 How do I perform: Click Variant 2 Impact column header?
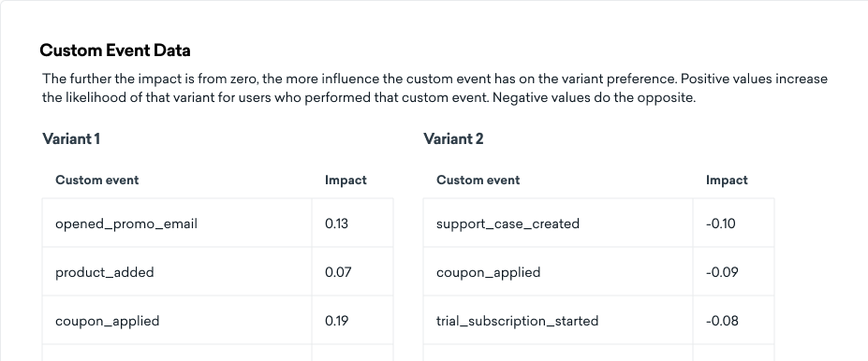(727, 180)
